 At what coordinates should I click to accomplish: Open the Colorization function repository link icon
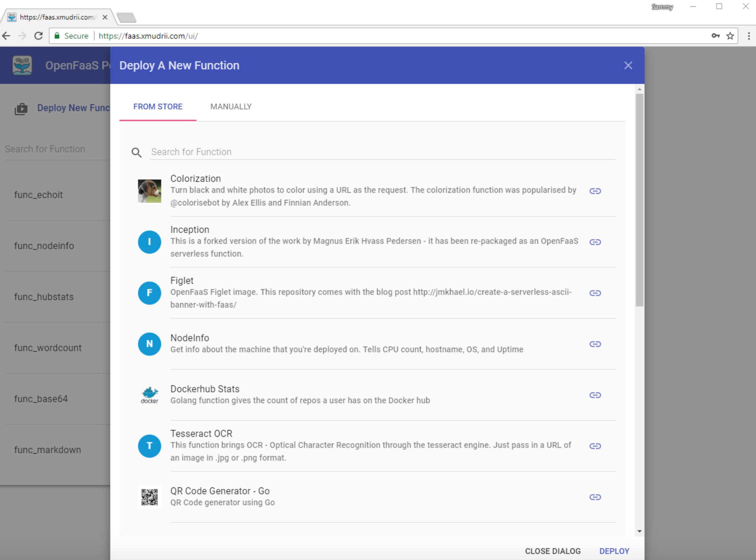(595, 191)
